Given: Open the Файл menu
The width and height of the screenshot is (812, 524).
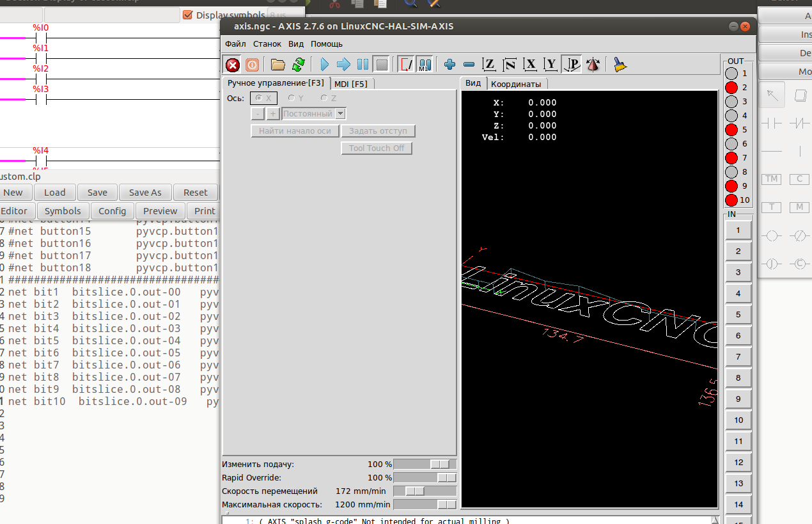Looking at the screenshot, I should point(235,44).
